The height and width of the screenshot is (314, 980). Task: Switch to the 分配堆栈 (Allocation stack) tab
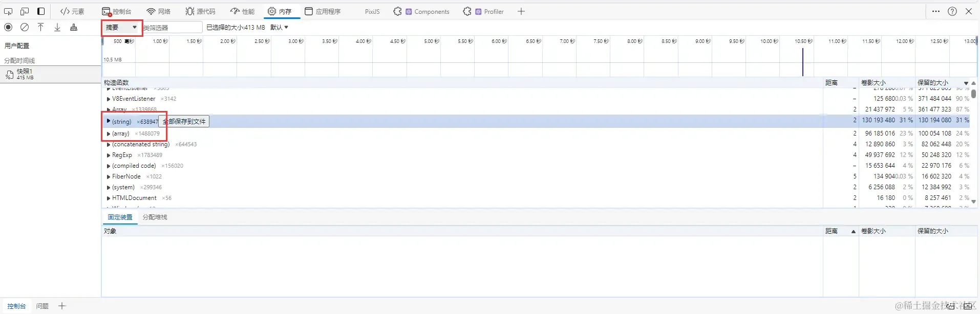coord(155,217)
